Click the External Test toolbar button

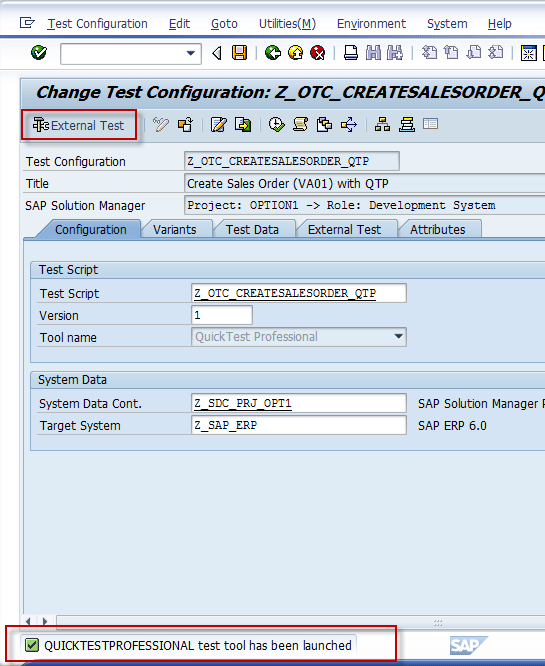tap(79, 125)
